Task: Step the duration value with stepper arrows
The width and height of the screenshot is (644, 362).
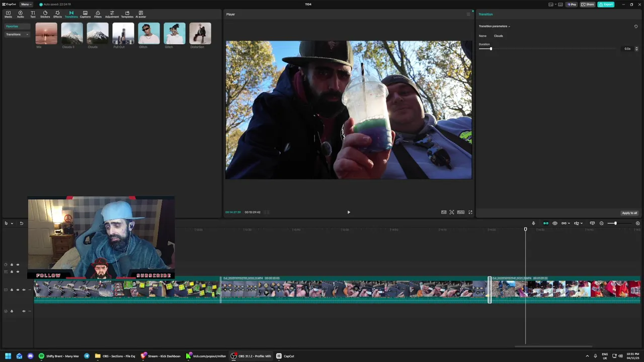Action: (x=636, y=49)
